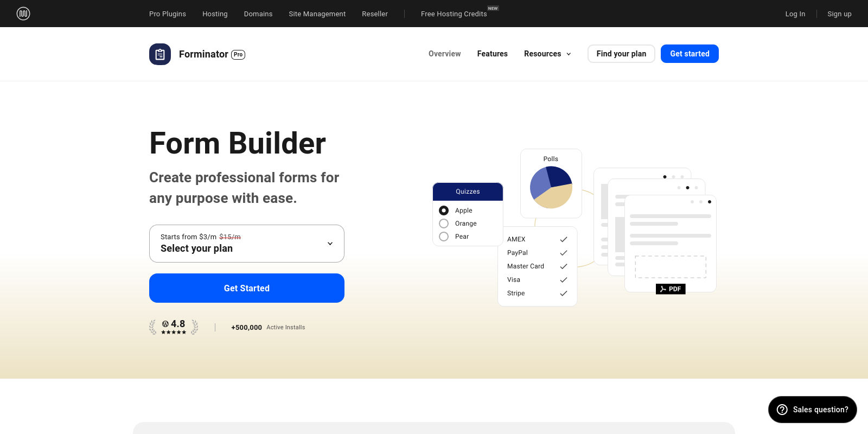This screenshot has height=434, width=868.
Task: Click the Form Builder heading
Action: point(238,143)
